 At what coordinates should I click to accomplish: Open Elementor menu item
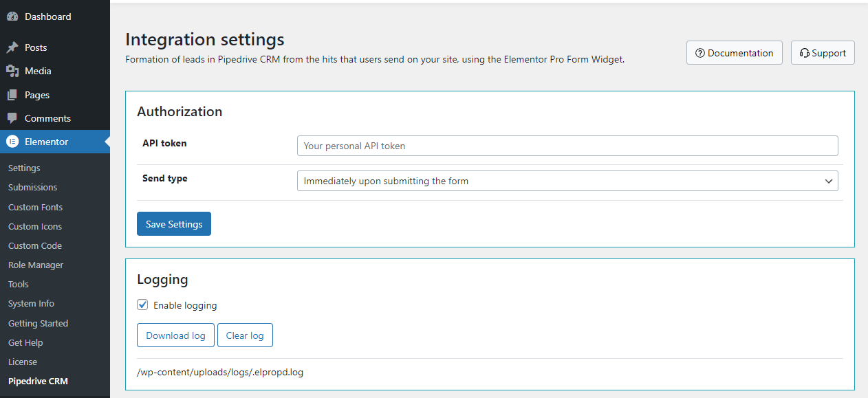point(55,142)
